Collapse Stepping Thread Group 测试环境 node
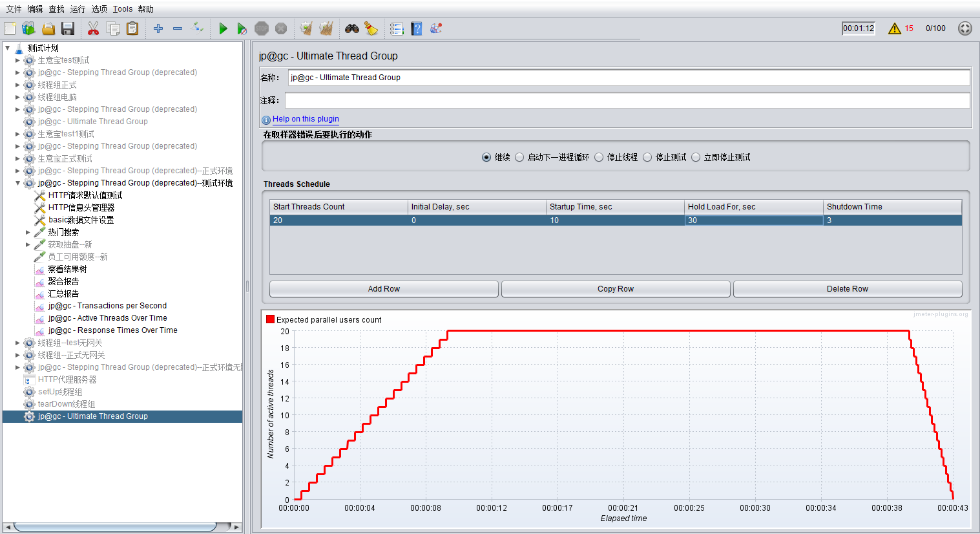 point(17,183)
